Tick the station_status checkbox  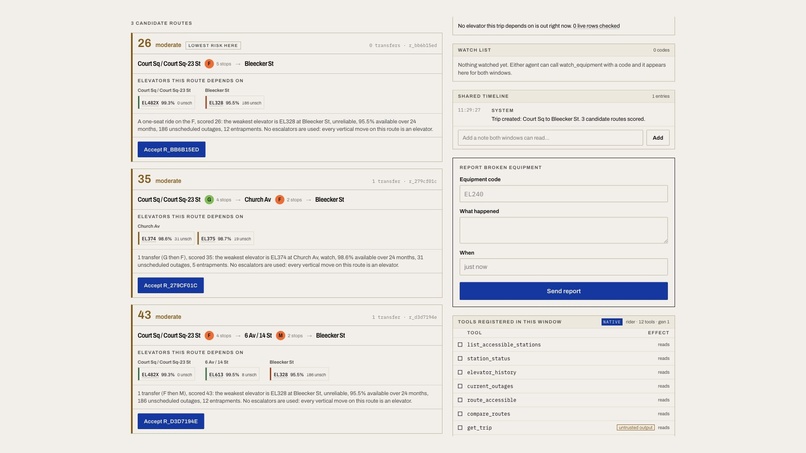(x=460, y=359)
